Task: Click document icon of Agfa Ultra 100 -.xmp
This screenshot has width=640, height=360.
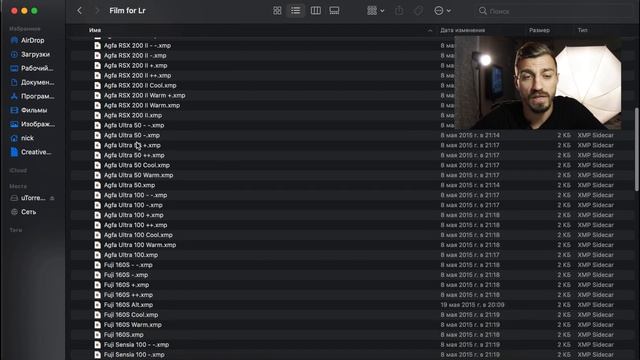Action: click(x=98, y=205)
